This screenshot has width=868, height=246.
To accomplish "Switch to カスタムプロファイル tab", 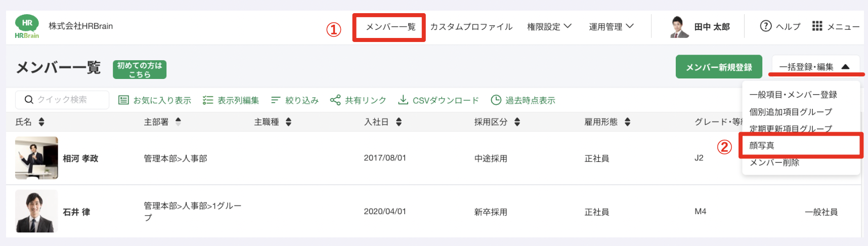I will pyautogui.click(x=471, y=27).
